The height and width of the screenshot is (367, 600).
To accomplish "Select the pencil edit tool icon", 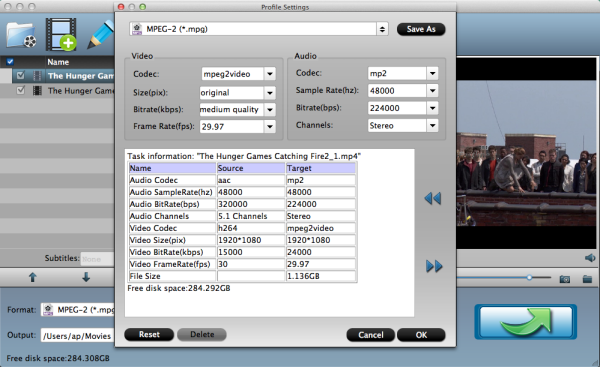I will [x=101, y=34].
